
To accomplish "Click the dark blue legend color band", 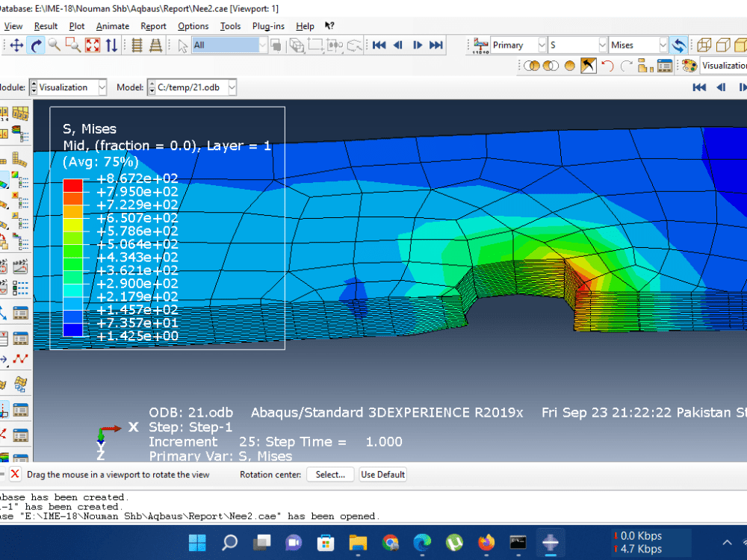I will point(73,329).
